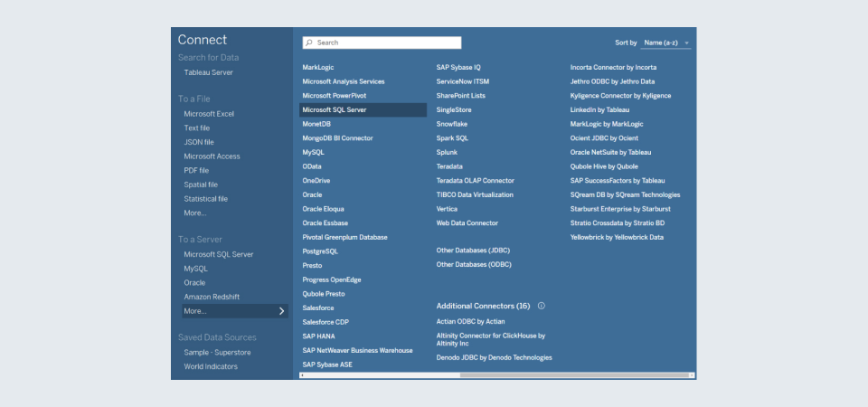Screen dimensions: 868x407
Task: Select Vertica connector
Action: 447,209
